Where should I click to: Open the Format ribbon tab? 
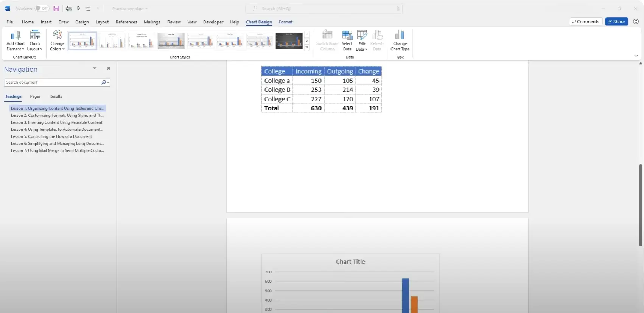coord(285,22)
